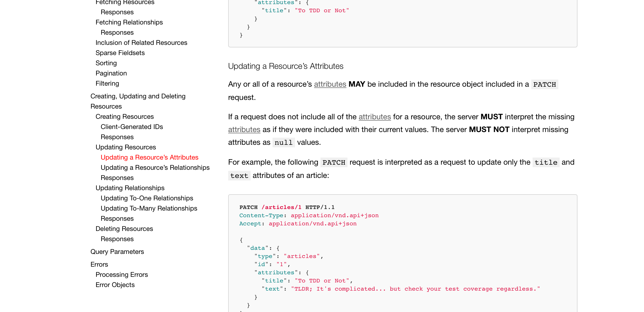Jump to the Sorting section

(106, 63)
